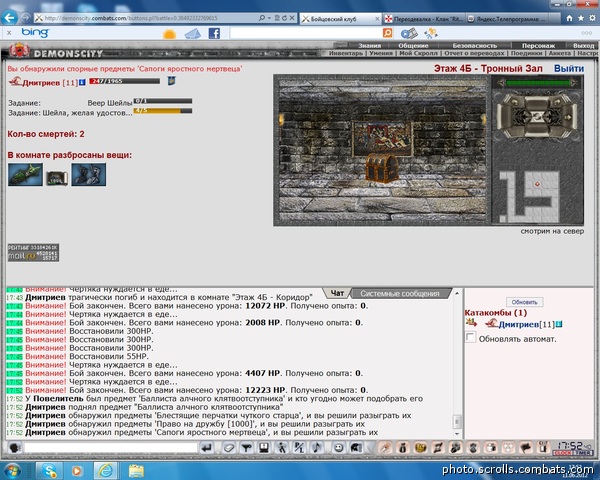Click info icon next to Дмитриев[11] in list

559,325
